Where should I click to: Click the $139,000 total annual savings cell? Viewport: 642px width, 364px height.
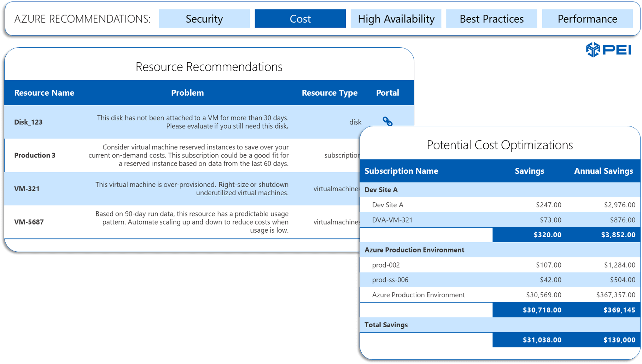click(619, 340)
